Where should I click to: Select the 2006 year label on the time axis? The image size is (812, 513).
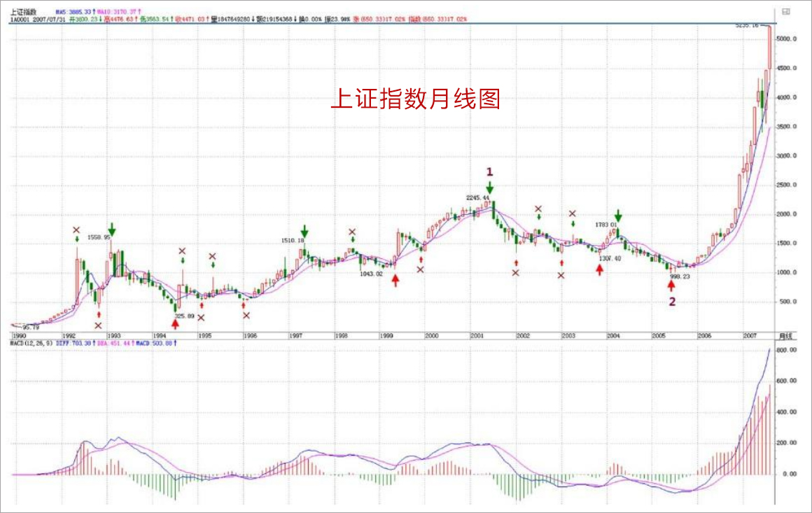pyautogui.click(x=704, y=336)
